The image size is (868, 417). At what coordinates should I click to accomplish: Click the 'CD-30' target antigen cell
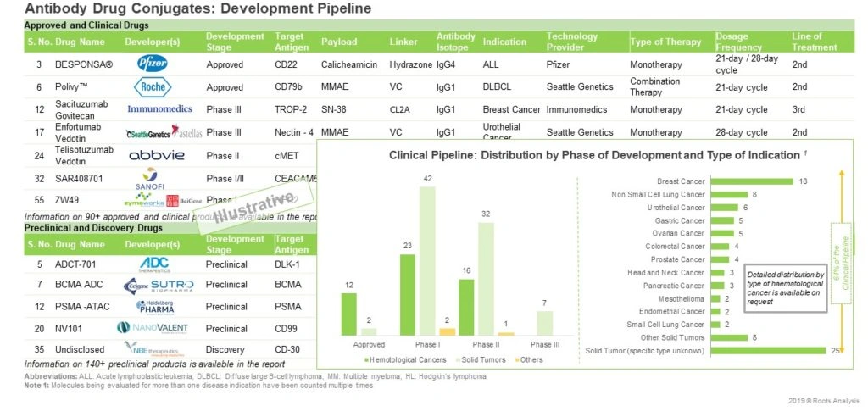pyautogui.click(x=287, y=349)
